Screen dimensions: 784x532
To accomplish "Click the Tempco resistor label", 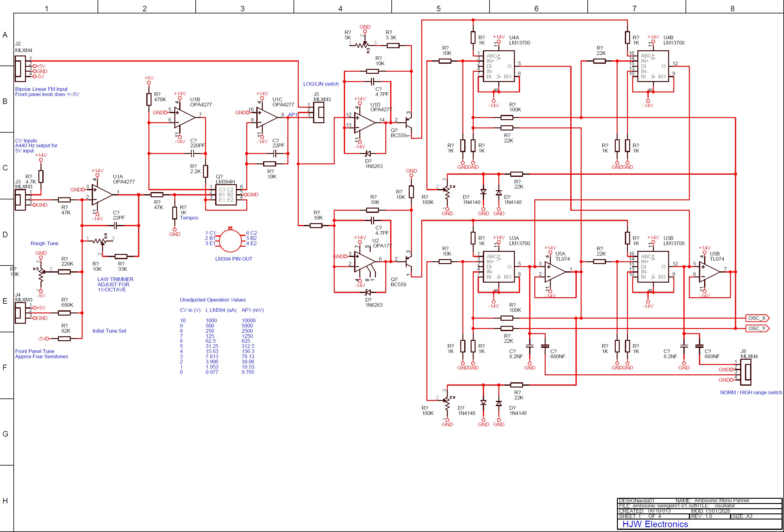I will [189, 218].
